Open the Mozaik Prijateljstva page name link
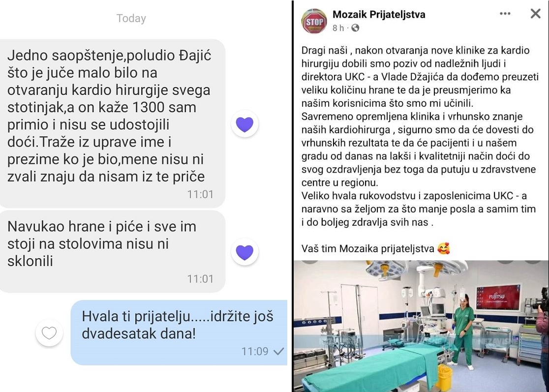 (x=379, y=14)
